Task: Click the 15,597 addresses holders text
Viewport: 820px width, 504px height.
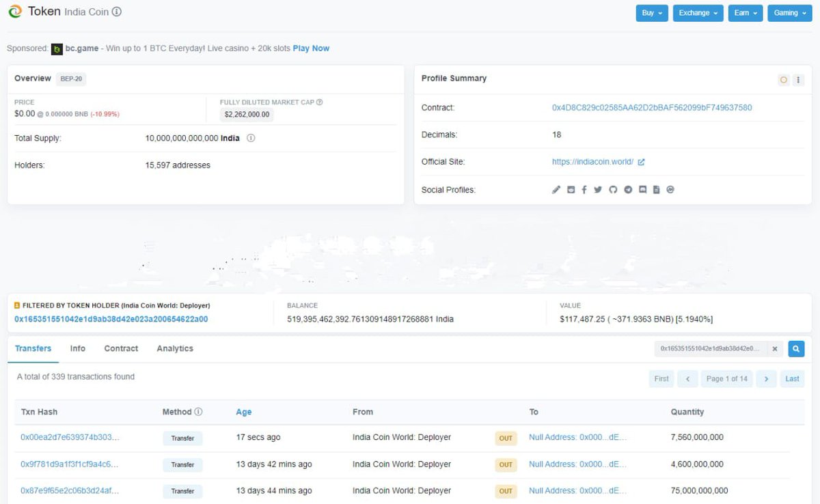Action: coord(178,165)
